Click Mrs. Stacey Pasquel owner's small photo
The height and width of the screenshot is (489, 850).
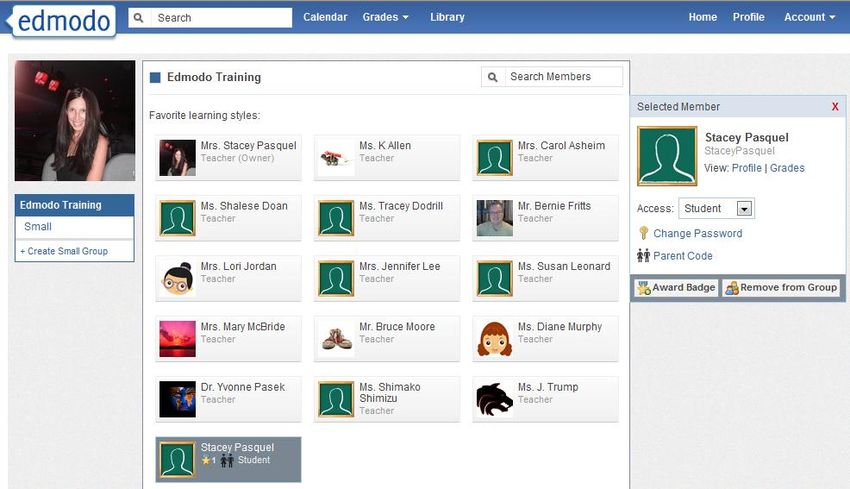pyautogui.click(x=177, y=158)
